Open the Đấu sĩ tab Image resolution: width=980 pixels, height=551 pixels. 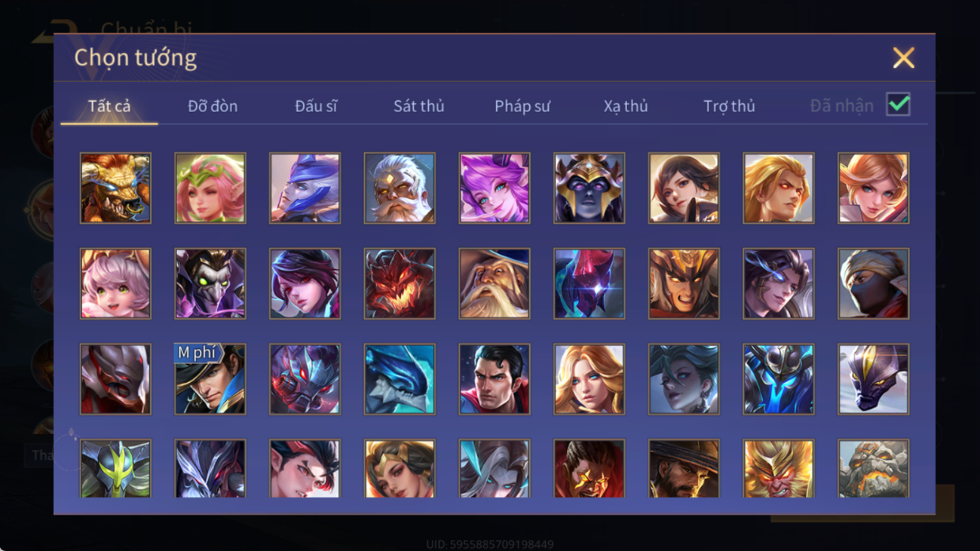pos(315,106)
